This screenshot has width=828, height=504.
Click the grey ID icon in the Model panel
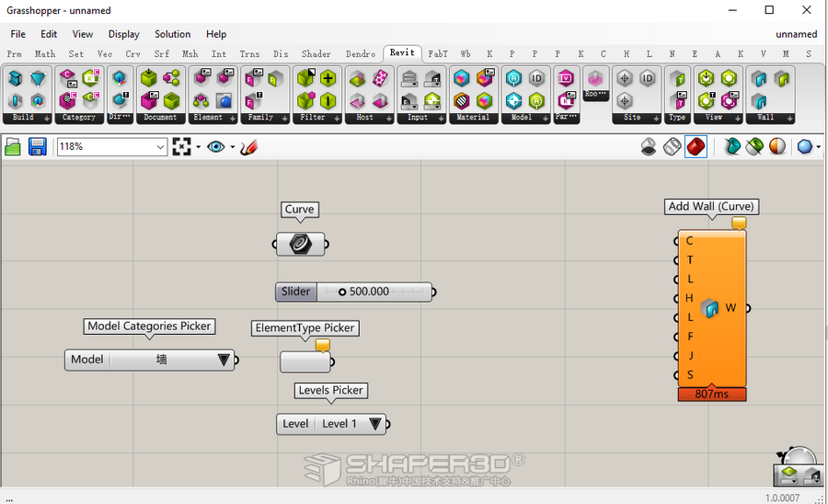[536, 78]
